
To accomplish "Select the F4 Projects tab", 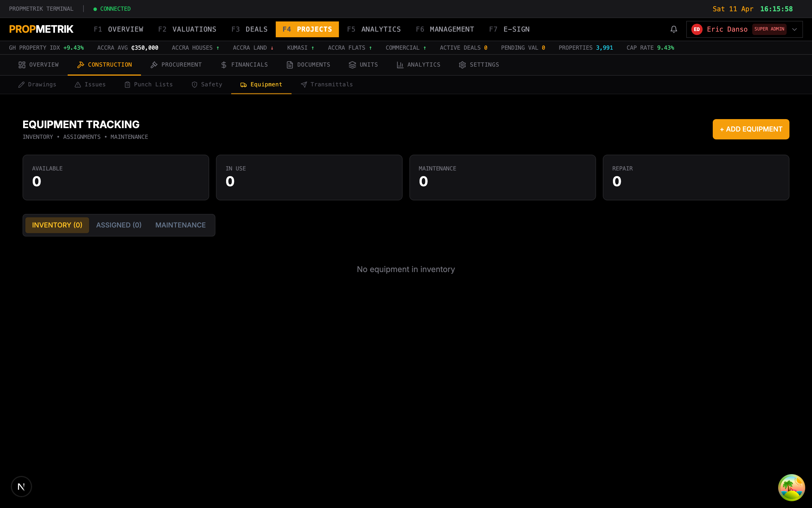I will (x=307, y=29).
